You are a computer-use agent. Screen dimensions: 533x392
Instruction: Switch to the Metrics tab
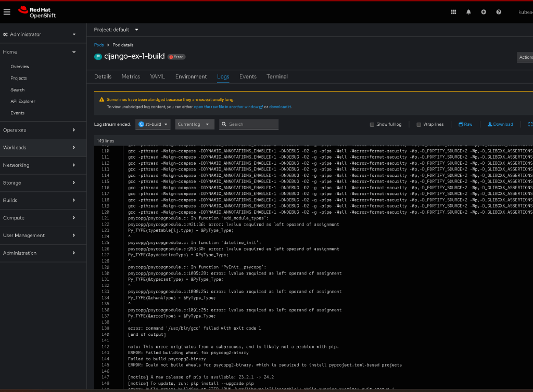131,77
